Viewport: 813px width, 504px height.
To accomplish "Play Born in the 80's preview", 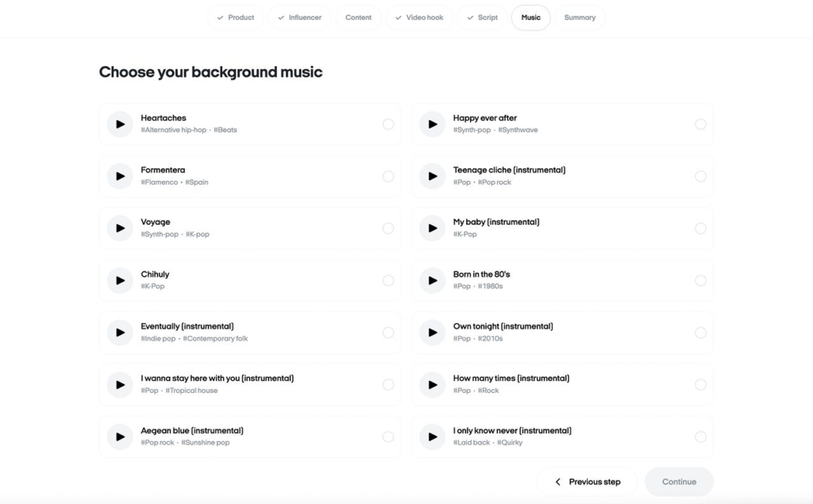I will click(x=432, y=280).
